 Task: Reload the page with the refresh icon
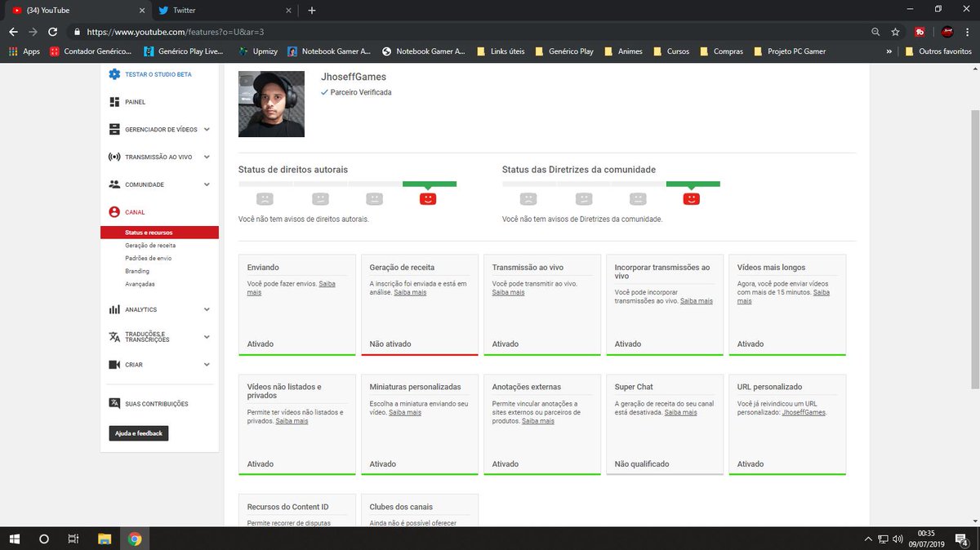click(x=53, y=32)
